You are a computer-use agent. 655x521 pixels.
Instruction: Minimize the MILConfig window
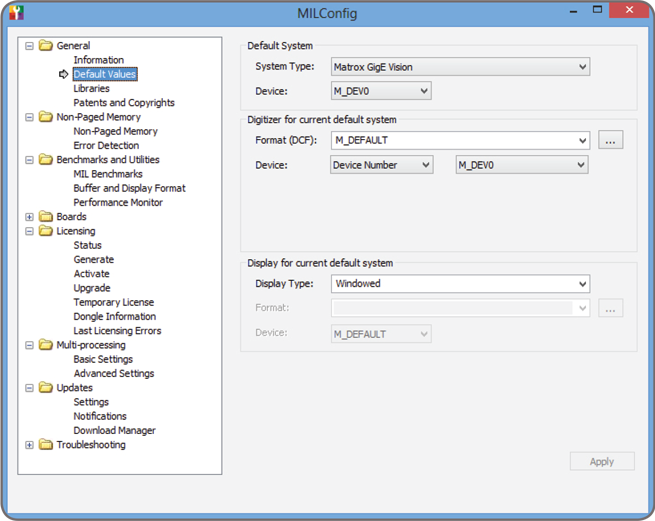pos(574,11)
